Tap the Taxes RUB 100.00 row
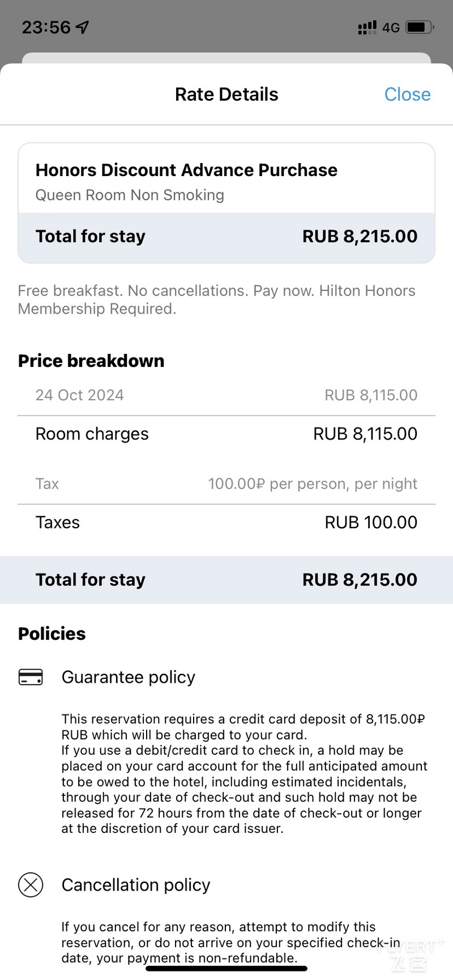Screen dimensions: 453x980 226,523
